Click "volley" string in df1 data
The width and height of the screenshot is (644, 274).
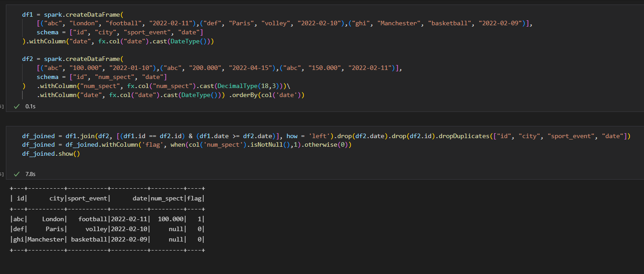click(x=277, y=23)
